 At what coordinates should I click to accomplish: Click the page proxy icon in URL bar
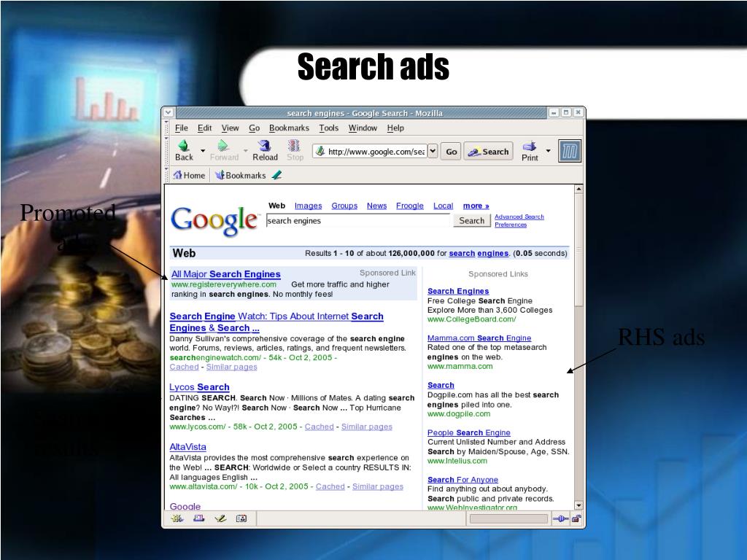[x=321, y=152]
